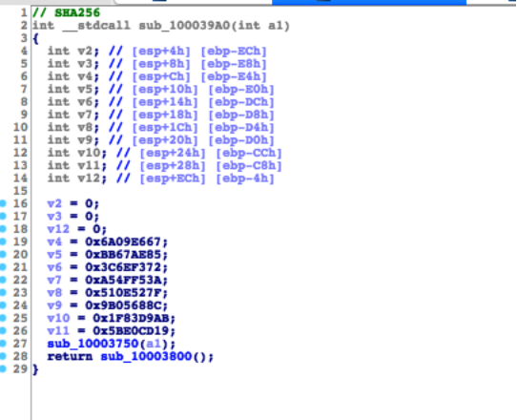Click breakpoint marker beside line 18
Screen dimensions: 517x420
(x=3, y=229)
